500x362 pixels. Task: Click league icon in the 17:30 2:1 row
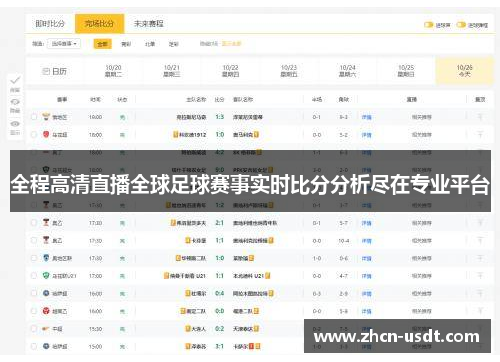click(46, 223)
